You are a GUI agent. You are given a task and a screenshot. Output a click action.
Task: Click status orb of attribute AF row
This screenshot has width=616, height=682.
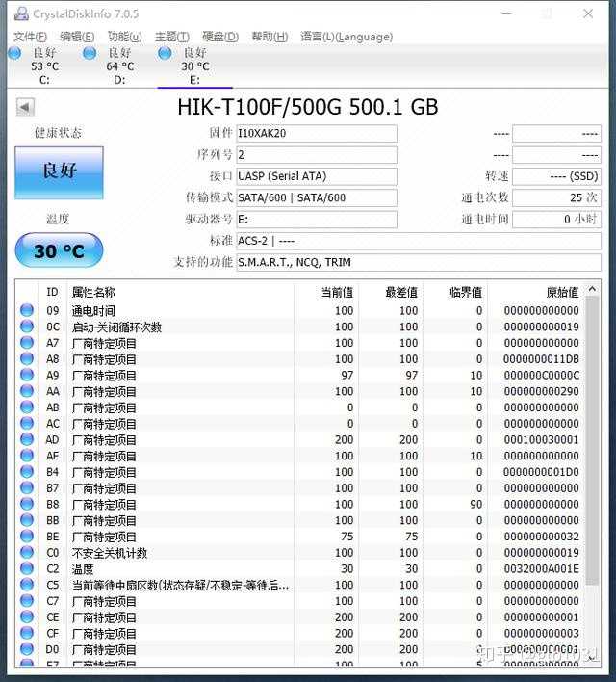tap(27, 456)
